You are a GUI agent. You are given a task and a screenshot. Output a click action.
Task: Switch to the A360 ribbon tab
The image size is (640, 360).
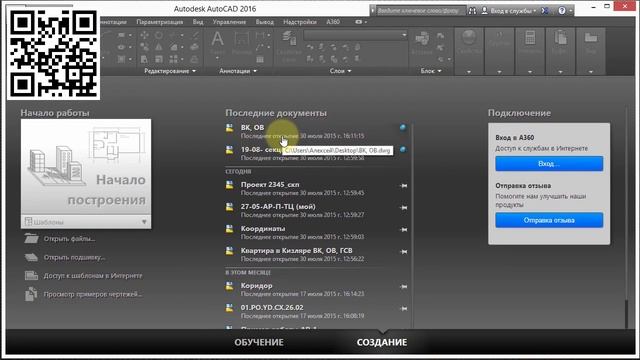333,22
